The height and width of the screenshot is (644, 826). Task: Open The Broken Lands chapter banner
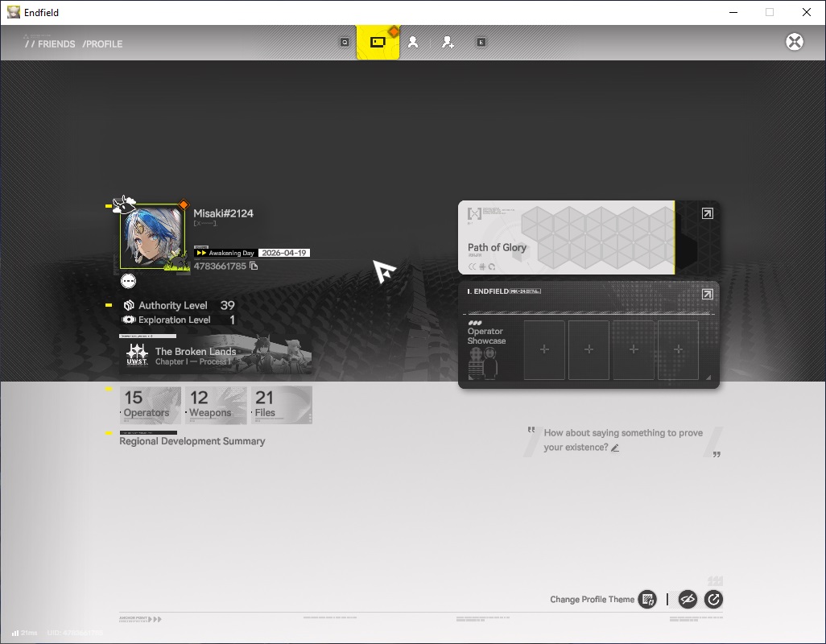pyautogui.click(x=216, y=354)
